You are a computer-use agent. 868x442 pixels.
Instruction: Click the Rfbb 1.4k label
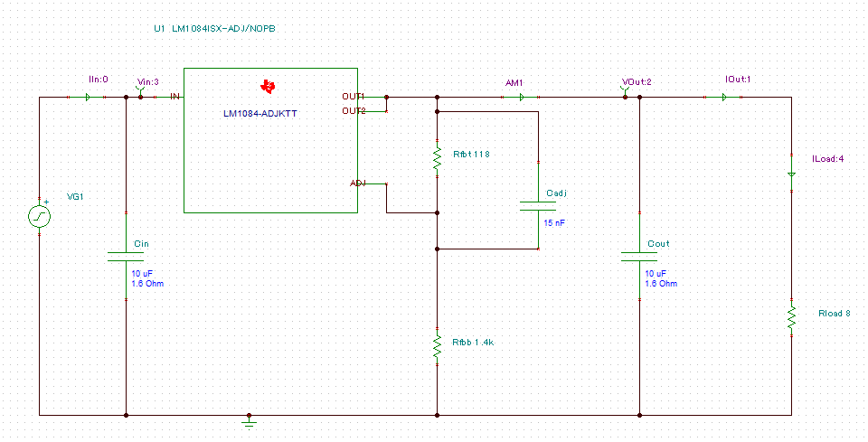click(473, 343)
